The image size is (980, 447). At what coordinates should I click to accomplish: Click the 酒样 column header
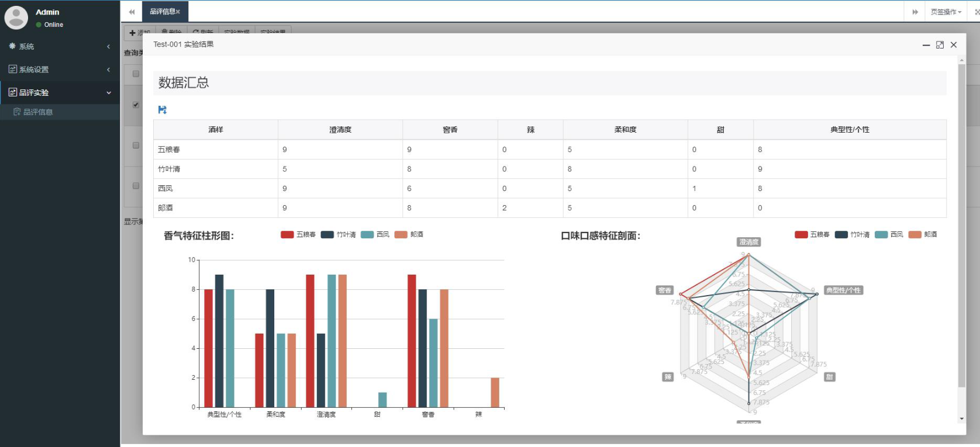tap(216, 130)
